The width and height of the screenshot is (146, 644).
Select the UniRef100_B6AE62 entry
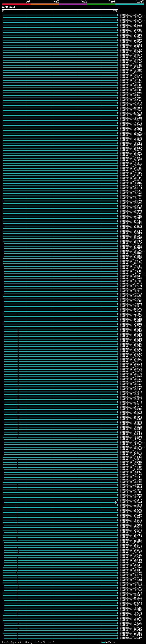pos(131,416)
